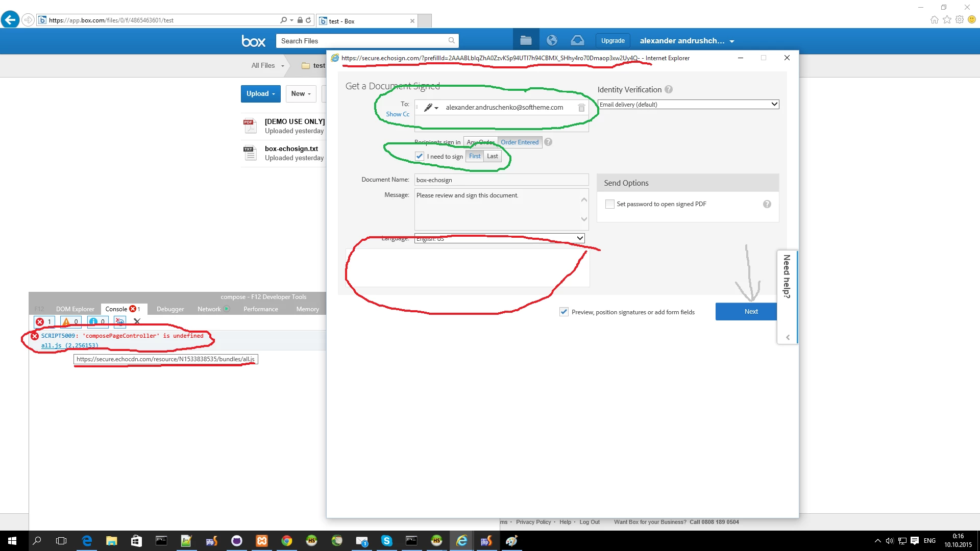
Task: Open the alexander andrushch... account menu
Action: point(687,41)
